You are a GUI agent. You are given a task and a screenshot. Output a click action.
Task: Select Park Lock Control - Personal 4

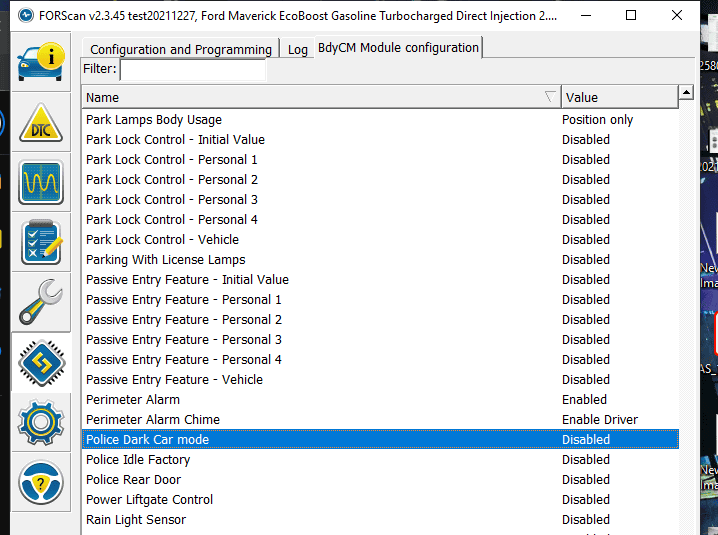380,220
